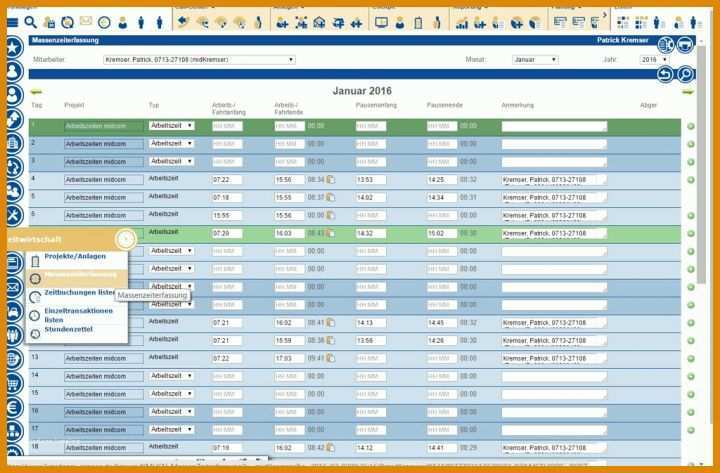
Task: Click the print icon in the Massenzeiterfassung header
Action: click(x=685, y=45)
